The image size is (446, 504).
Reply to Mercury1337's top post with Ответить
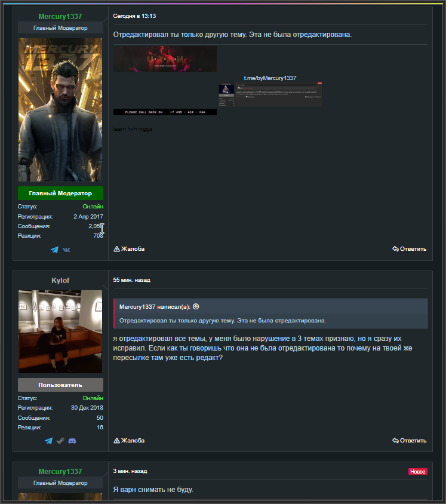[409, 249]
